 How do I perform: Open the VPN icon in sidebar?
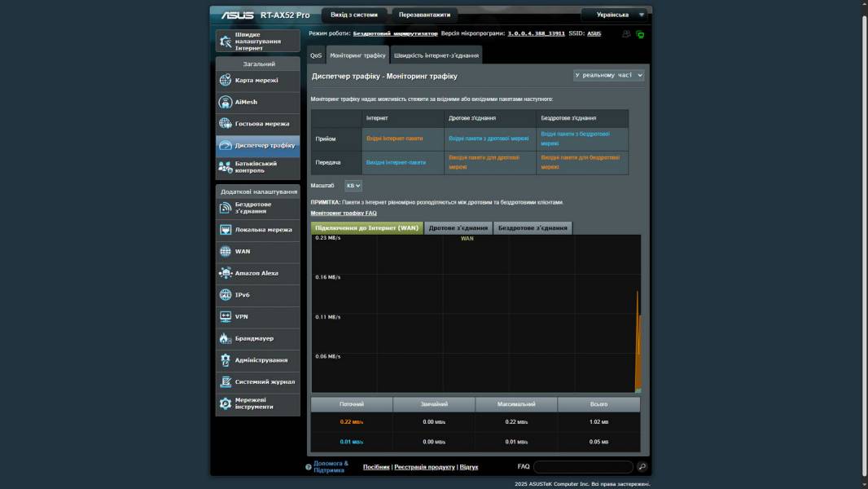(x=226, y=316)
